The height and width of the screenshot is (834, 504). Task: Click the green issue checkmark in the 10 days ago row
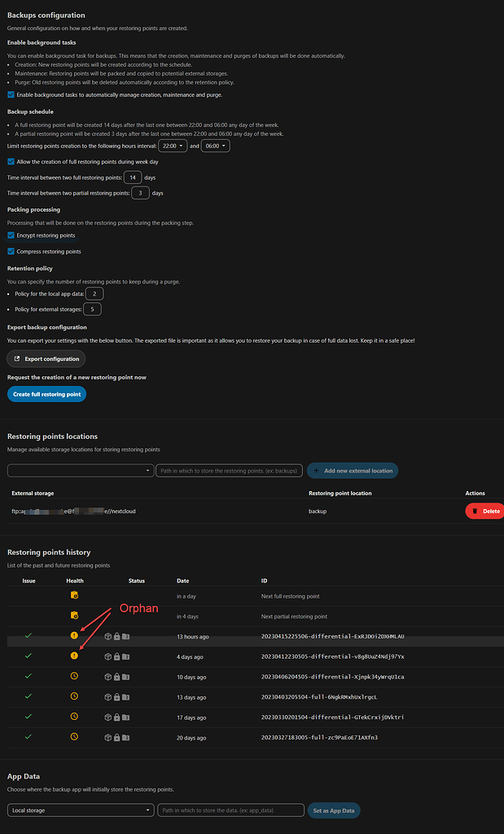coord(28,676)
